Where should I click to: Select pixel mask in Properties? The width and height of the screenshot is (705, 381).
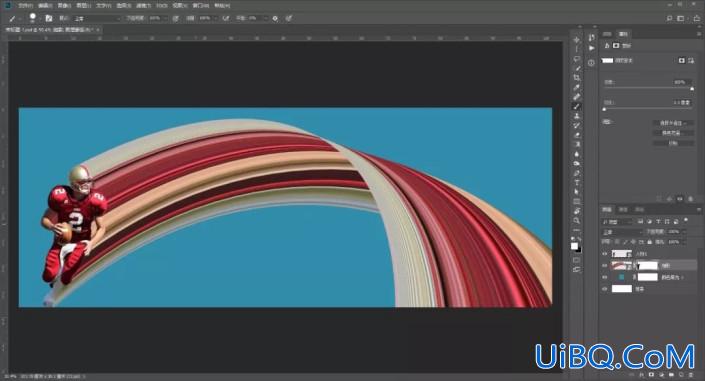point(682,60)
